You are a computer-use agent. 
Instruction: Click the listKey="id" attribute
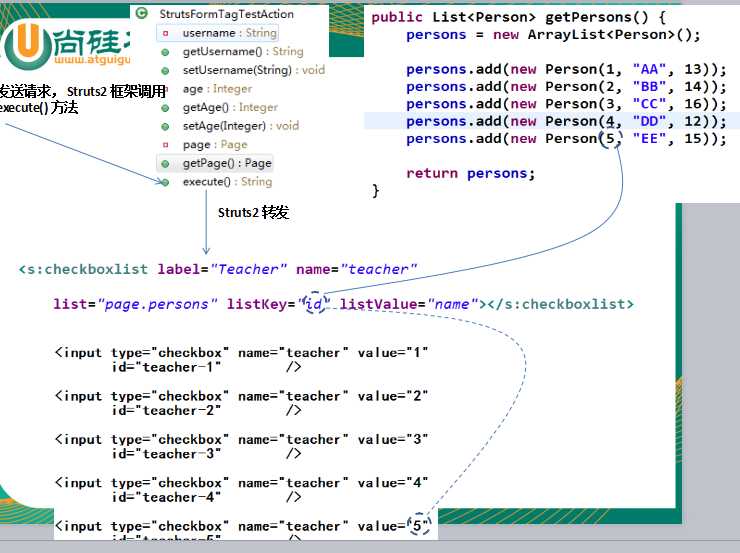278,304
